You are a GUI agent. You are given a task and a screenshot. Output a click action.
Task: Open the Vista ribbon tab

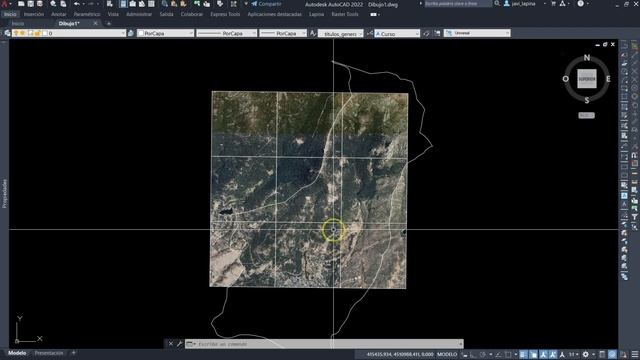tap(113, 14)
